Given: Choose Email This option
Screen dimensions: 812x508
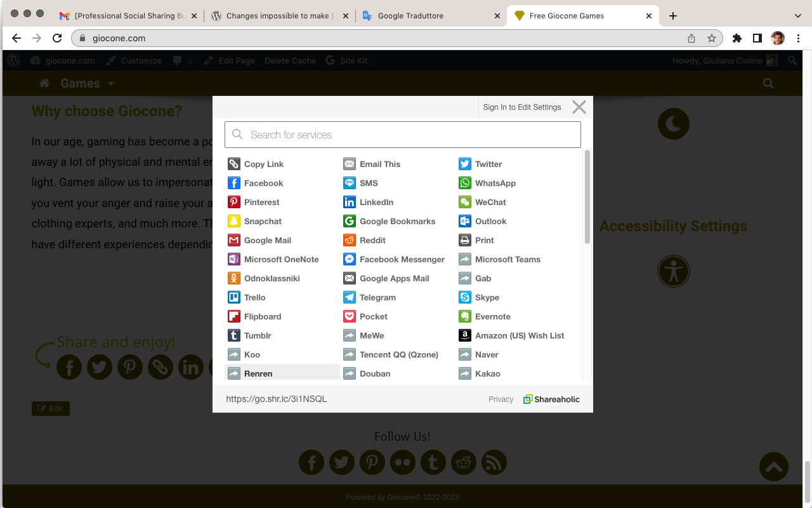Looking at the screenshot, I should 372,164.
